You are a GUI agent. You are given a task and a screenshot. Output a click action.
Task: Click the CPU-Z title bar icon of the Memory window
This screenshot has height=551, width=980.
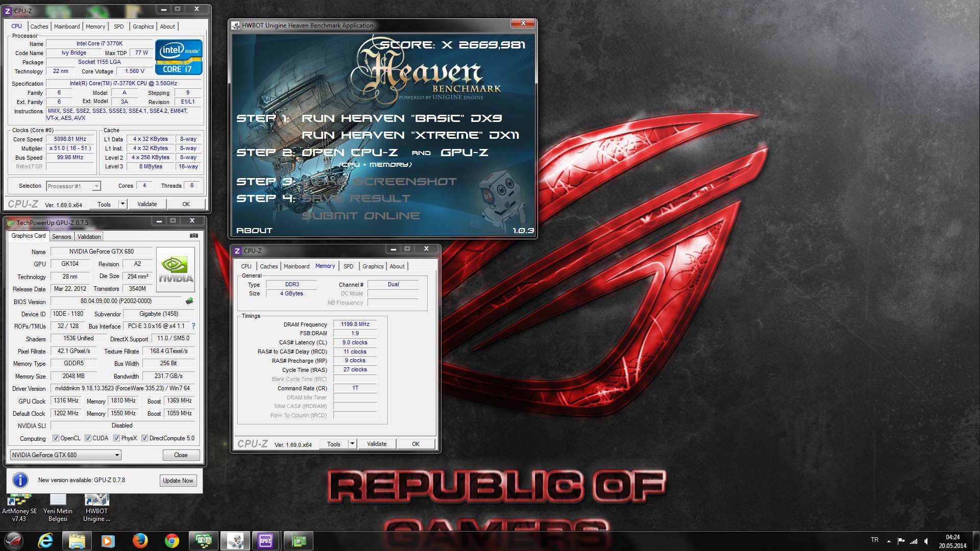pos(237,251)
